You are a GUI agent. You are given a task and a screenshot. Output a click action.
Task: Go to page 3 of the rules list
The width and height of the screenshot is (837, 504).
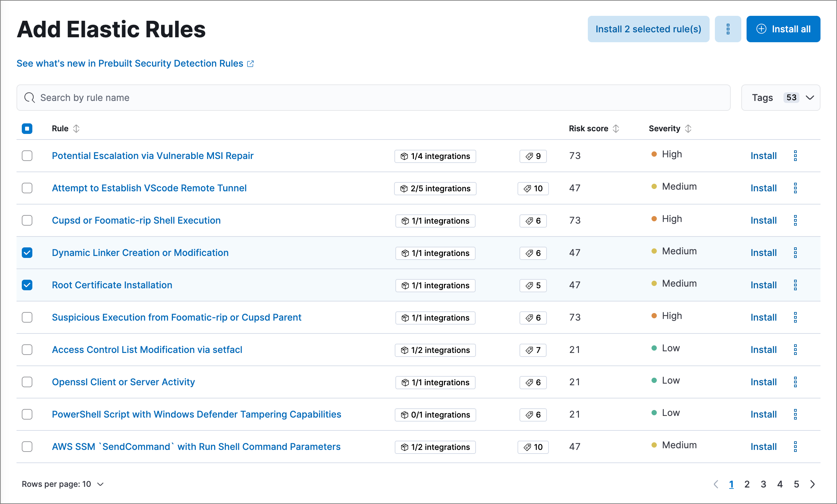click(763, 484)
